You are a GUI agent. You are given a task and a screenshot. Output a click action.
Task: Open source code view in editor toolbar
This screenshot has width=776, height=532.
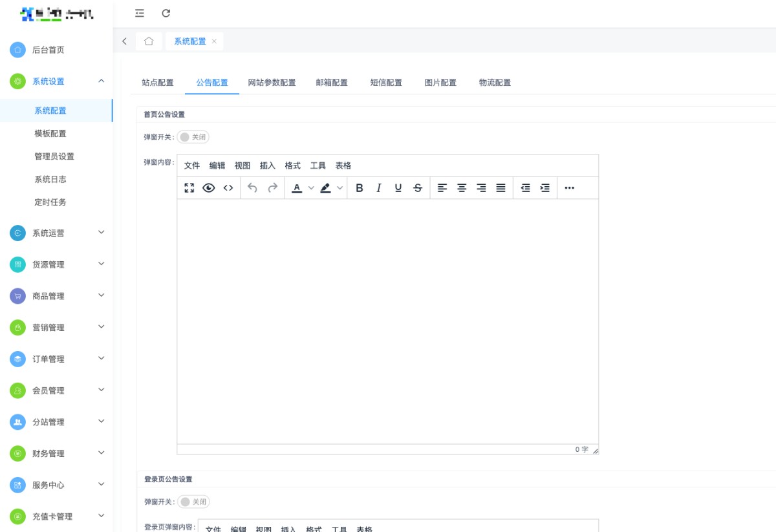tap(228, 188)
